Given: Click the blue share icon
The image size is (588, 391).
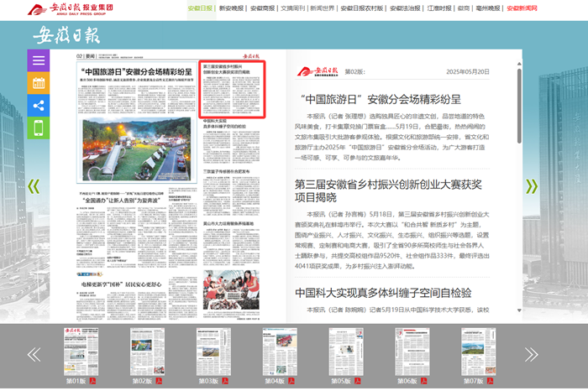Looking at the screenshot, I should click(38, 106).
